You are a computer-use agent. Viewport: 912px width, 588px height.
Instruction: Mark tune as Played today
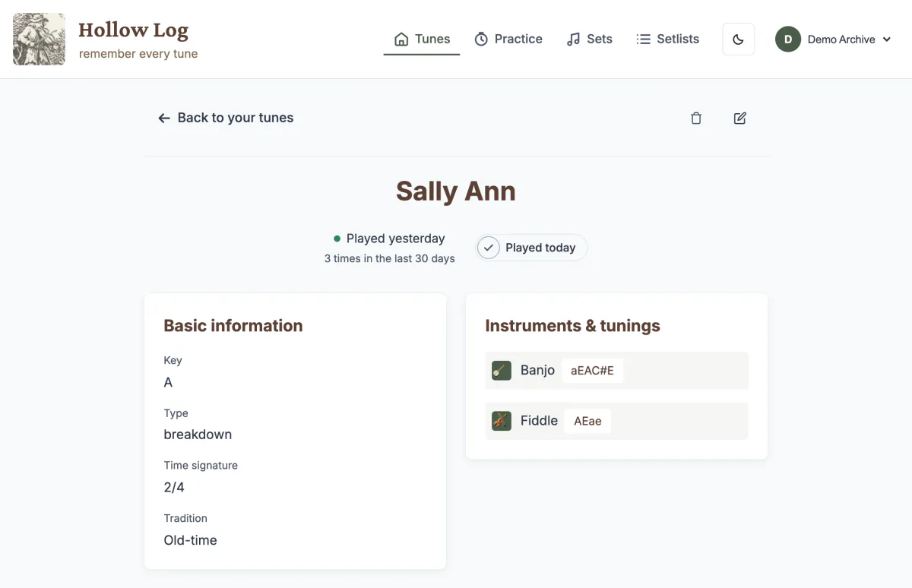(530, 248)
